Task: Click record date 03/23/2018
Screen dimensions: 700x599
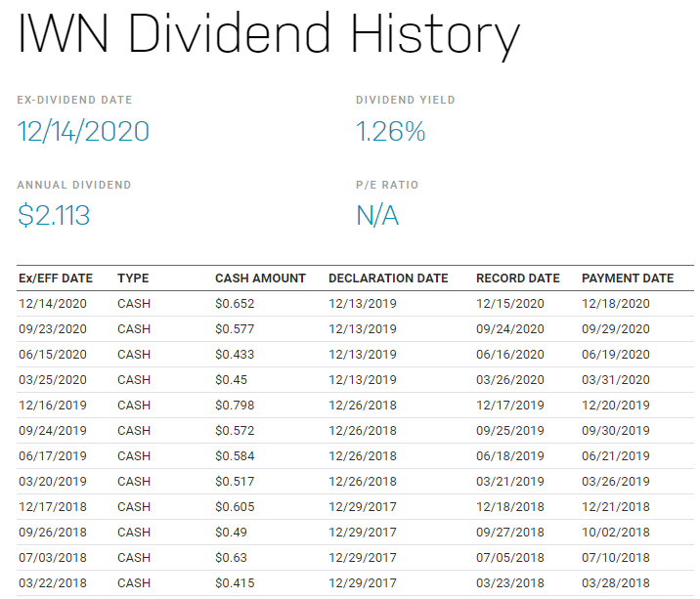Action: pyautogui.click(x=510, y=583)
